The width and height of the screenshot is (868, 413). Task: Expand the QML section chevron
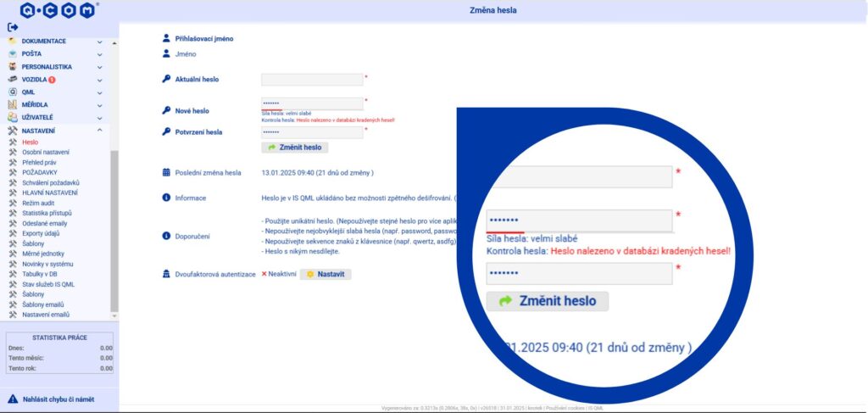click(99, 92)
